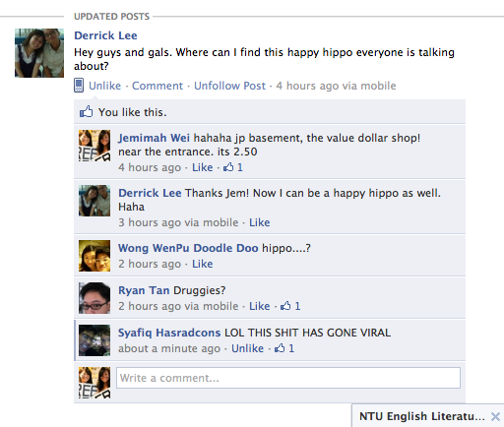Open Syafiq Hasradcons' profile name link

point(169,333)
